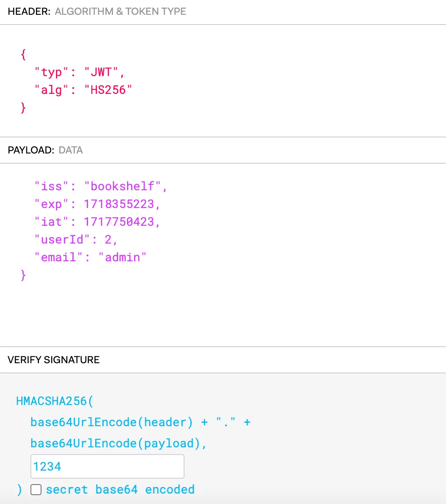Click the HEADER section title

click(x=29, y=11)
